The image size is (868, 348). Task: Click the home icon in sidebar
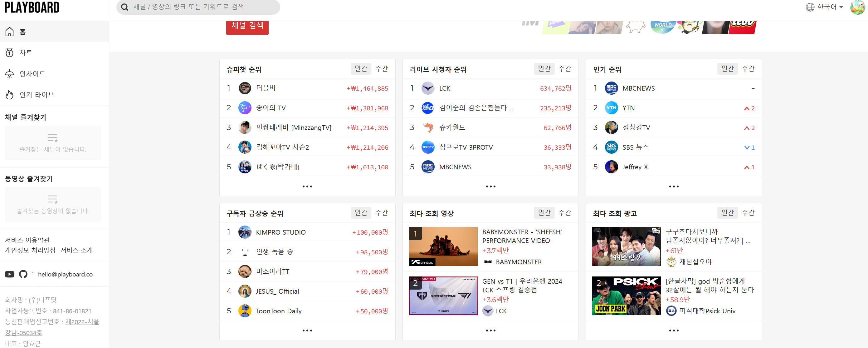click(10, 32)
